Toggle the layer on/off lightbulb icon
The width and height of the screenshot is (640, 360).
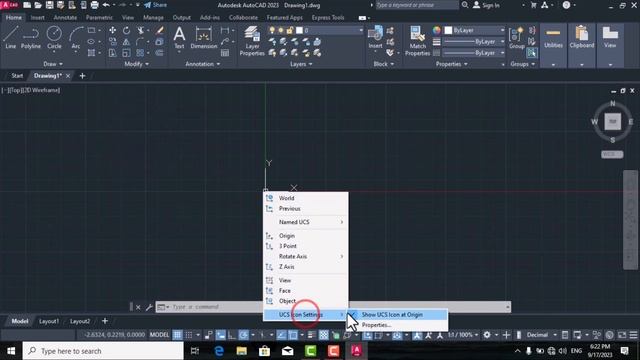[272, 31]
